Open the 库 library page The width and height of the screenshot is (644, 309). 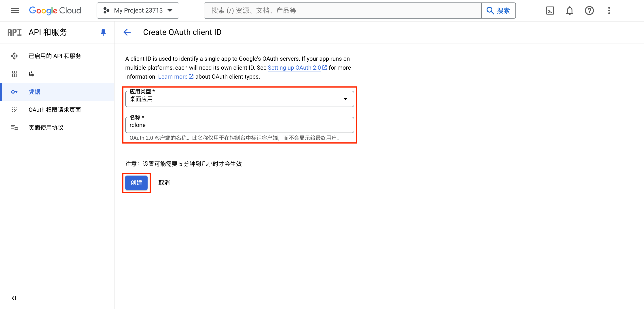pyautogui.click(x=57, y=74)
